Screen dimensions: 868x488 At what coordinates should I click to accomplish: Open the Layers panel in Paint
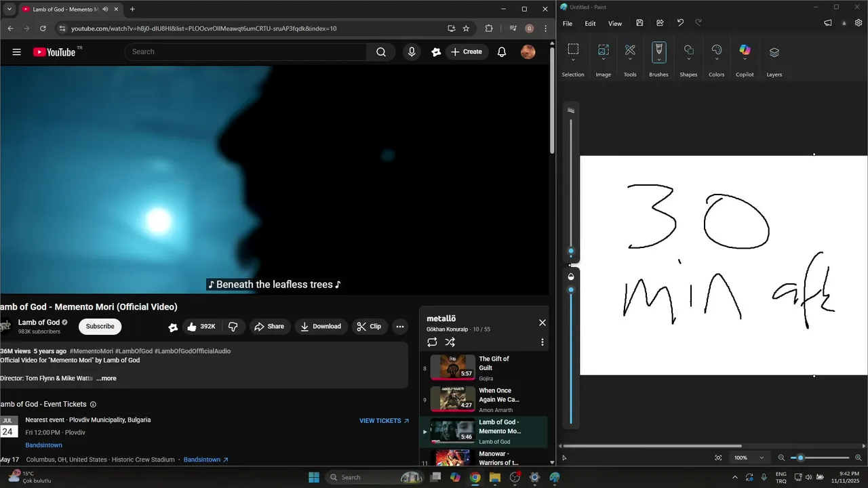(774, 52)
